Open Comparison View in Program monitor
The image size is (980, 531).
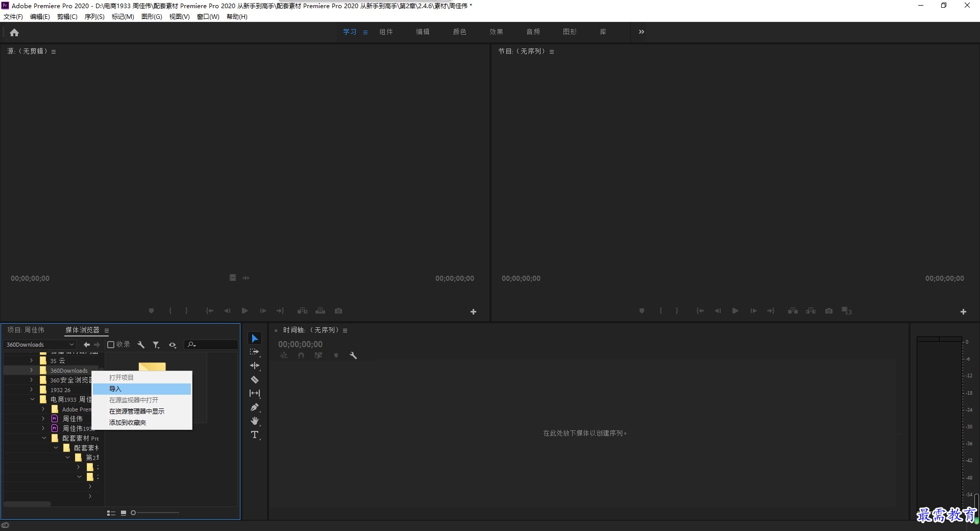pos(847,311)
